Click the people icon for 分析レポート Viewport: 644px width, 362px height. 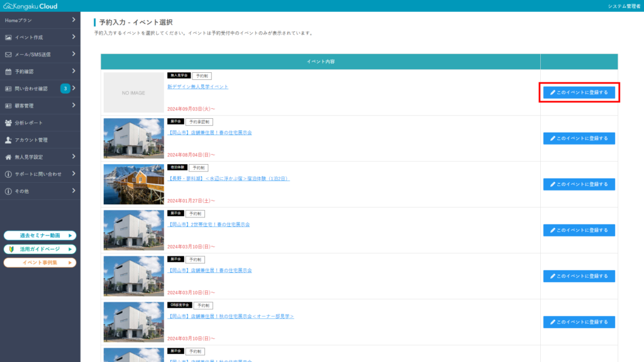(8, 123)
